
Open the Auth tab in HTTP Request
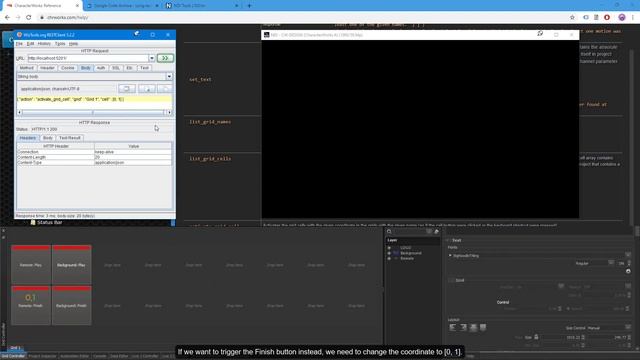101,68
